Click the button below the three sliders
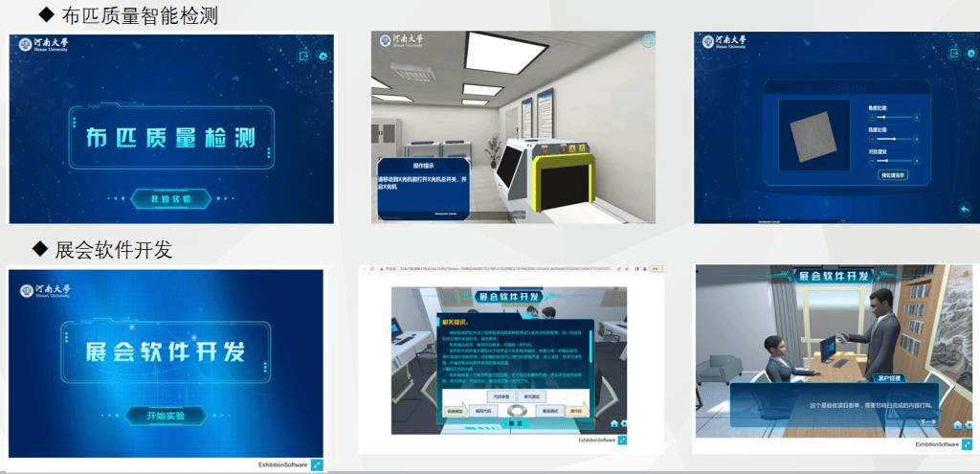This screenshot has height=474, width=980. click(x=892, y=176)
